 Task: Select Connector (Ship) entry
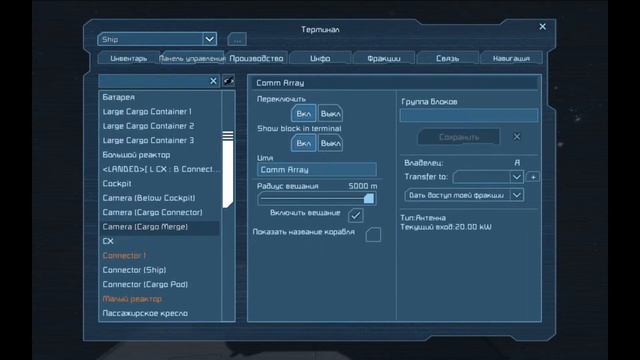point(159,270)
